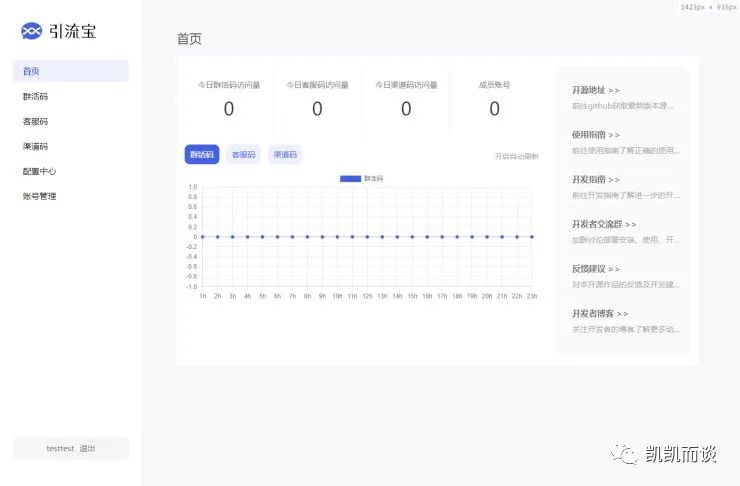Click the 退出 logout link

(x=87, y=448)
